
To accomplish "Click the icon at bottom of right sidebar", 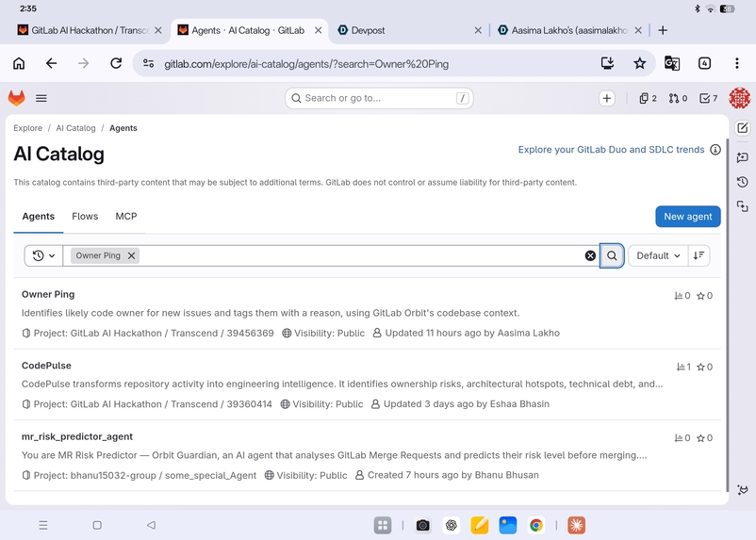I will pos(743,490).
